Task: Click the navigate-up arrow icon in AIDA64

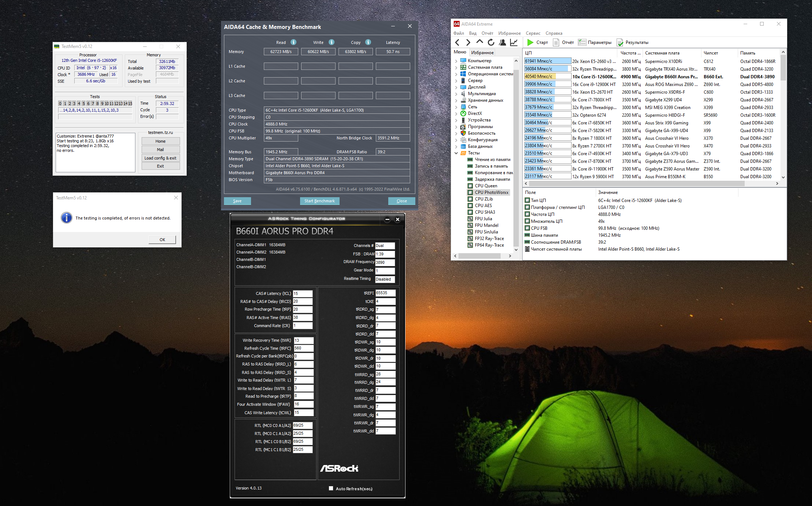Action: [479, 42]
